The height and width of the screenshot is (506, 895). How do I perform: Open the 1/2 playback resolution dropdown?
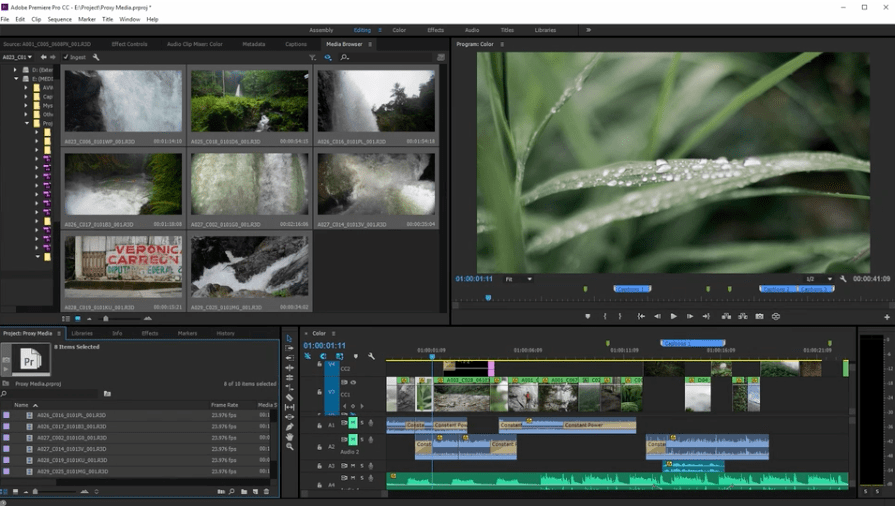pyautogui.click(x=818, y=279)
